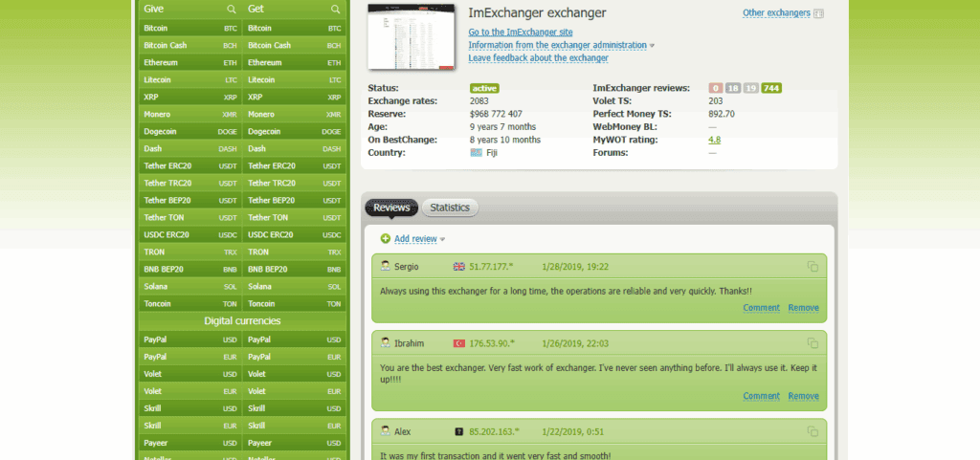The height and width of the screenshot is (460, 980).
Task: Select Payeer USD in the Give column
Action: coord(190,443)
